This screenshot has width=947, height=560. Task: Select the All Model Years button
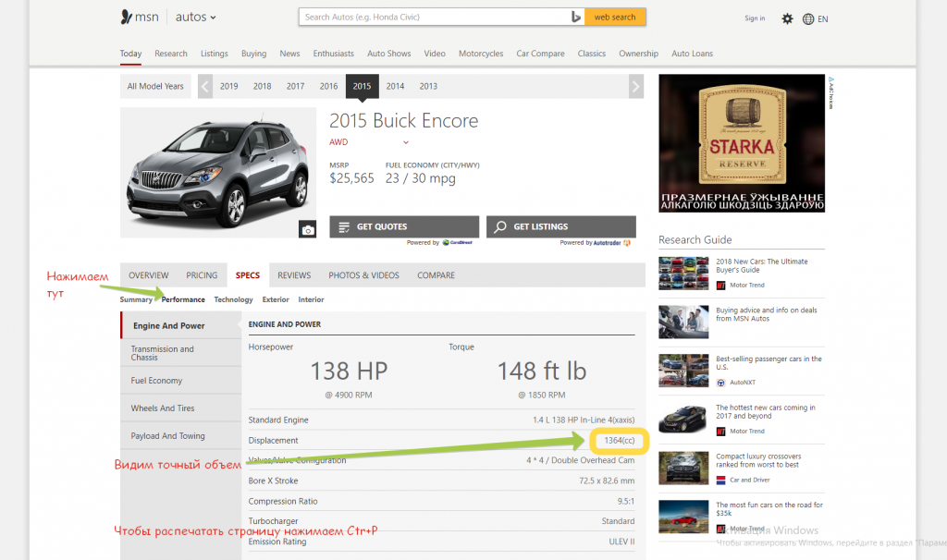tap(155, 86)
